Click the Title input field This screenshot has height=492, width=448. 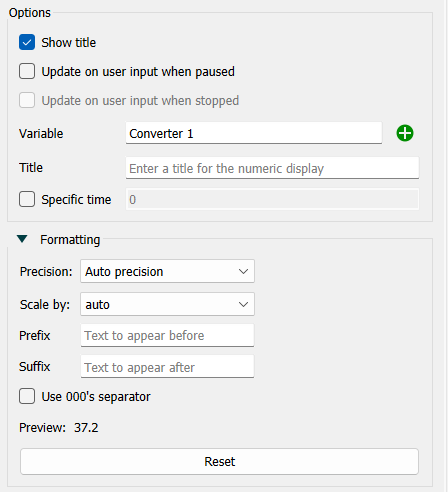pos(272,168)
